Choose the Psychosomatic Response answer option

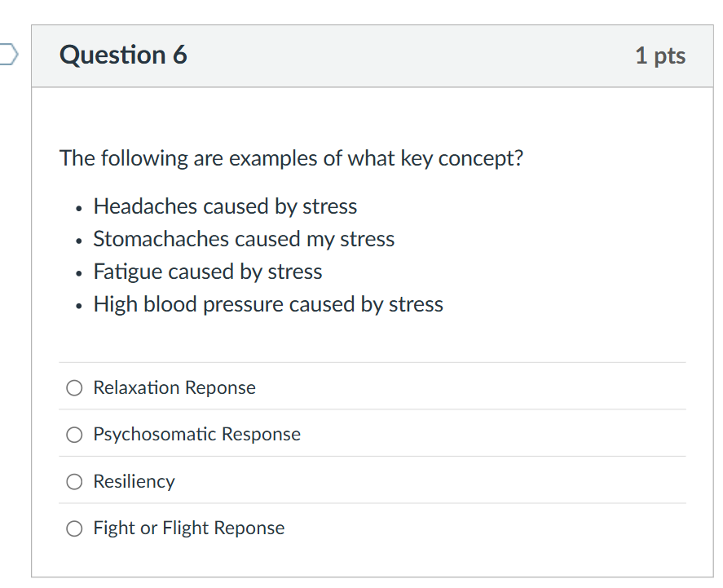73,435
